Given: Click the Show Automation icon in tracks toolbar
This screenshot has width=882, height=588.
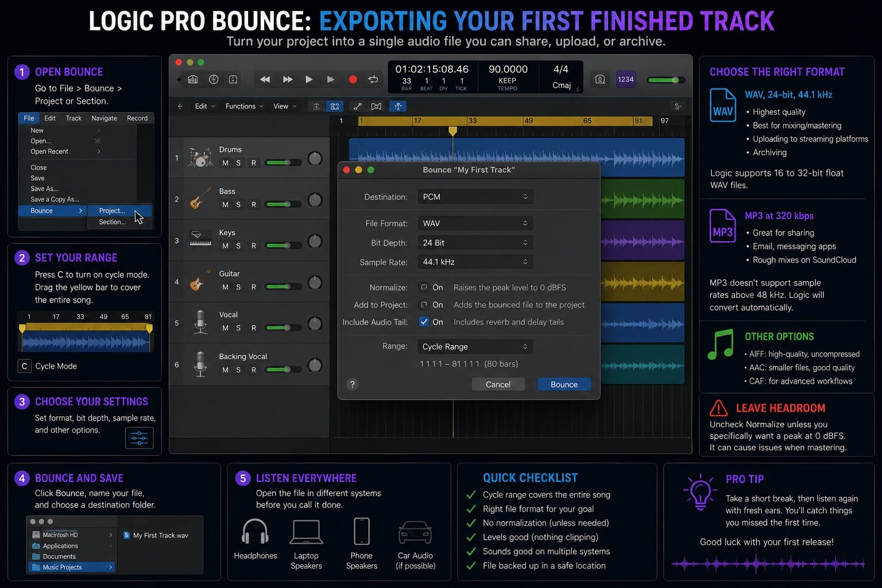Looking at the screenshot, I should [357, 106].
